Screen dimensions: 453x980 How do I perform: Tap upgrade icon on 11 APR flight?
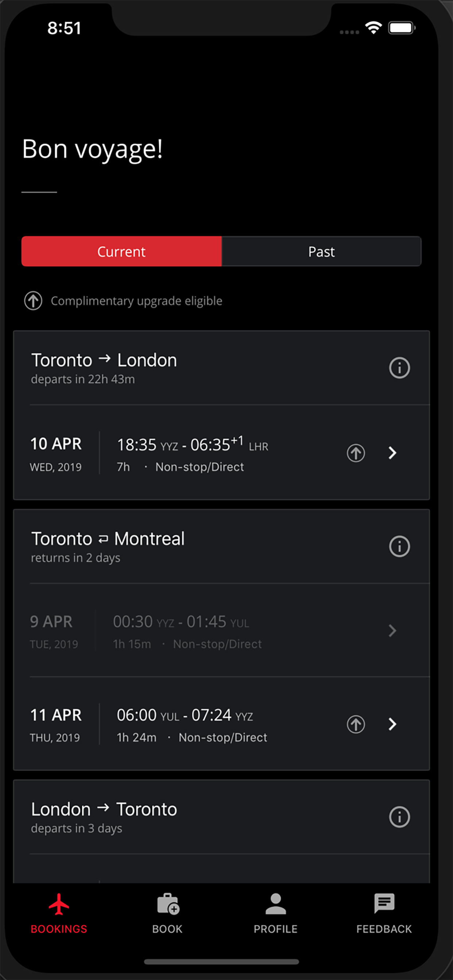point(356,724)
